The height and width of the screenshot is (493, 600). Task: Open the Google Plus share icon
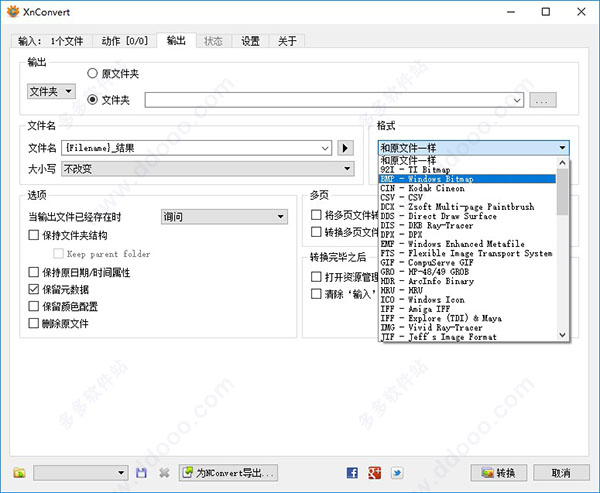(x=374, y=473)
